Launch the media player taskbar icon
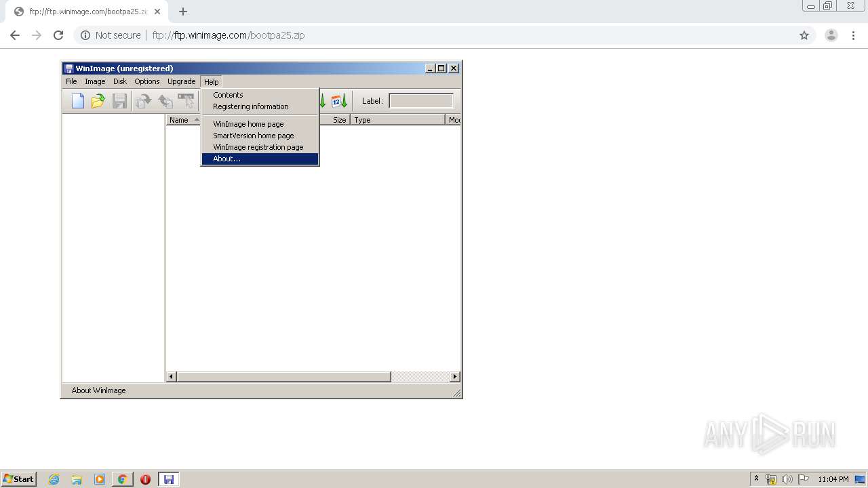868x488 pixels. point(100,479)
